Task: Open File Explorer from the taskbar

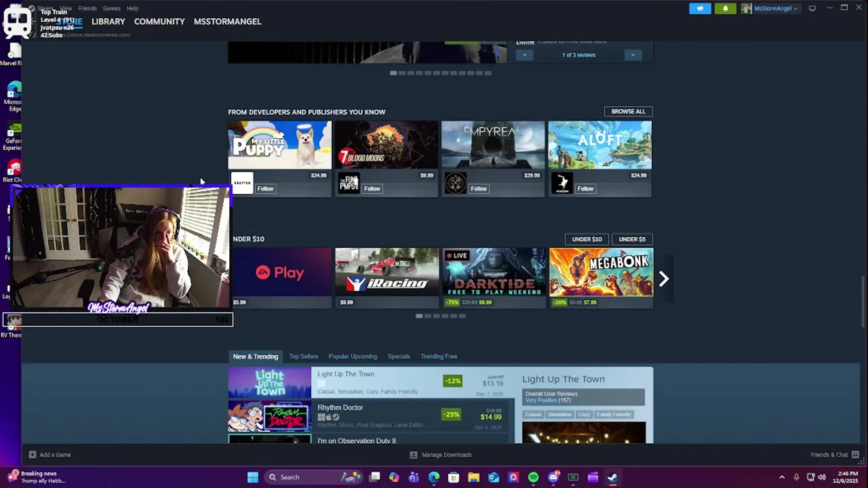Action: pyautogui.click(x=473, y=477)
